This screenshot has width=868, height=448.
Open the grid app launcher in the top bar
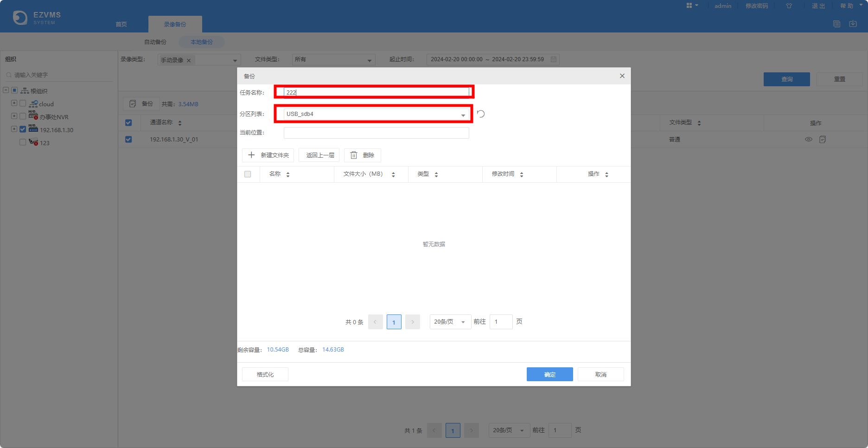(x=690, y=6)
